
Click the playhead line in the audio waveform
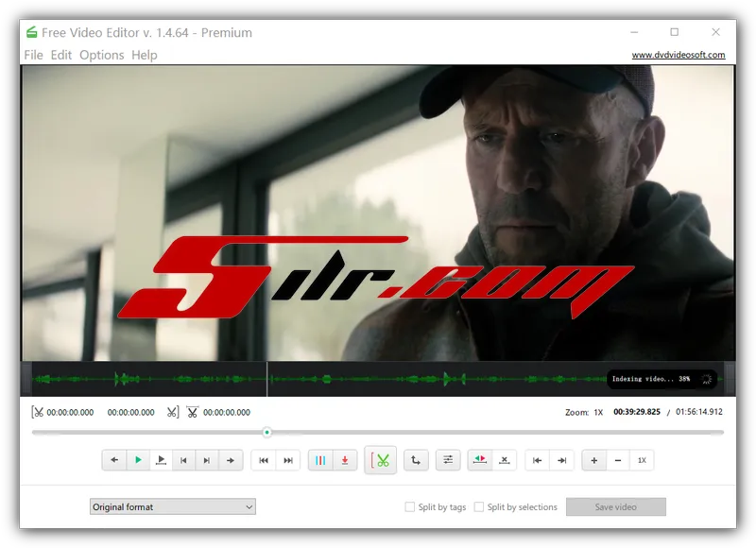[x=267, y=379]
